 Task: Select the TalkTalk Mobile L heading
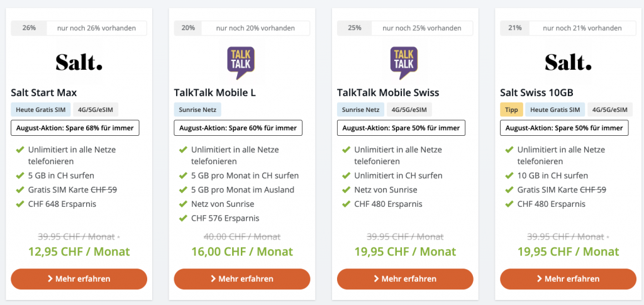click(215, 92)
